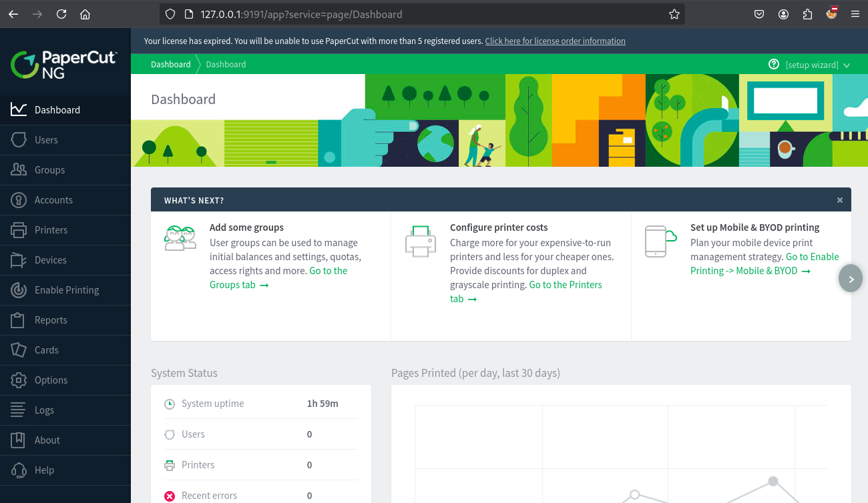Open the browser extensions puzzle icon
The width and height of the screenshot is (868, 503).
(x=807, y=14)
